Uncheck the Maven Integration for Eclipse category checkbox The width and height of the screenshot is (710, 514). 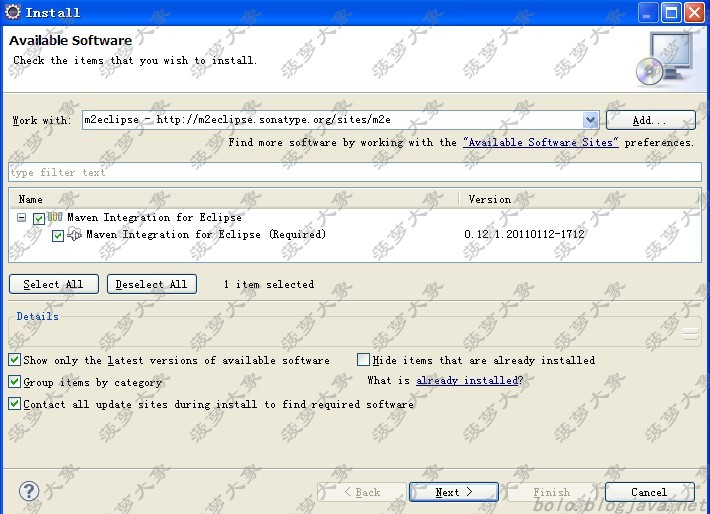click(x=39, y=219)
